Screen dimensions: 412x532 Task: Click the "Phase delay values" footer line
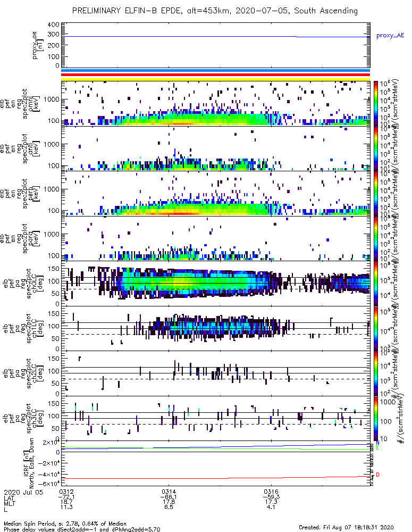pos(81,529)
